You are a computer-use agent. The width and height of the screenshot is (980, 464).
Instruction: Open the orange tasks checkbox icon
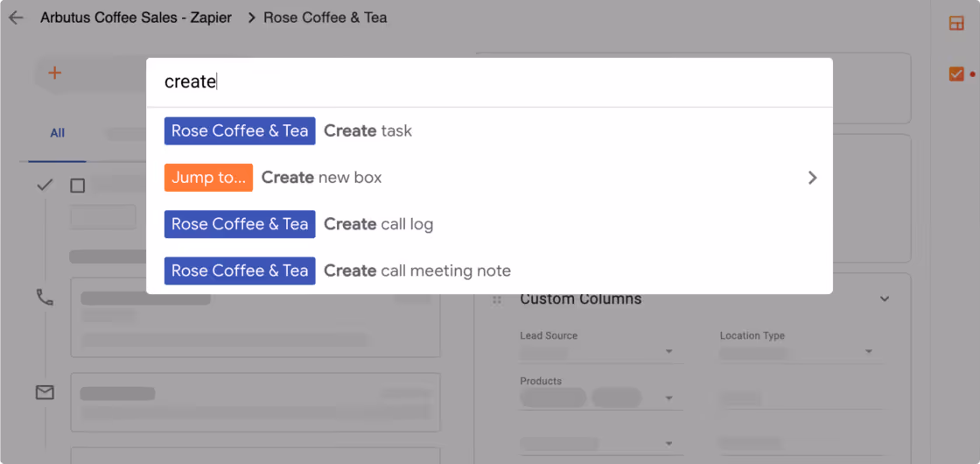pyautogui.click(x=956, y=74)
